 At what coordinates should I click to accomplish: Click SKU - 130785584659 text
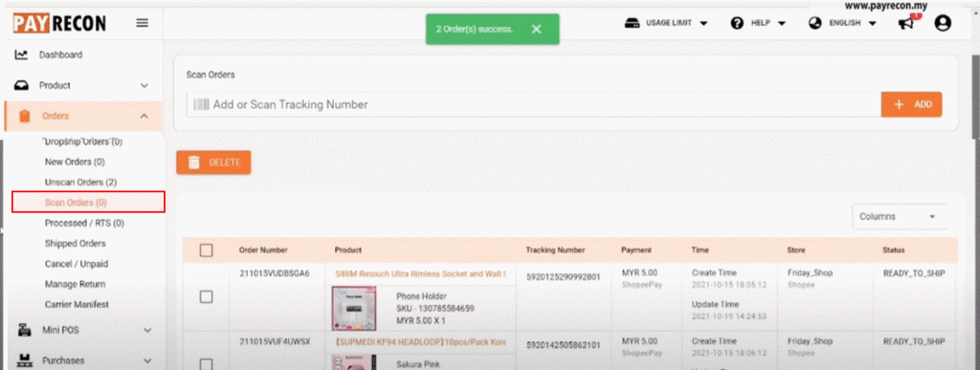coord(435,308)
